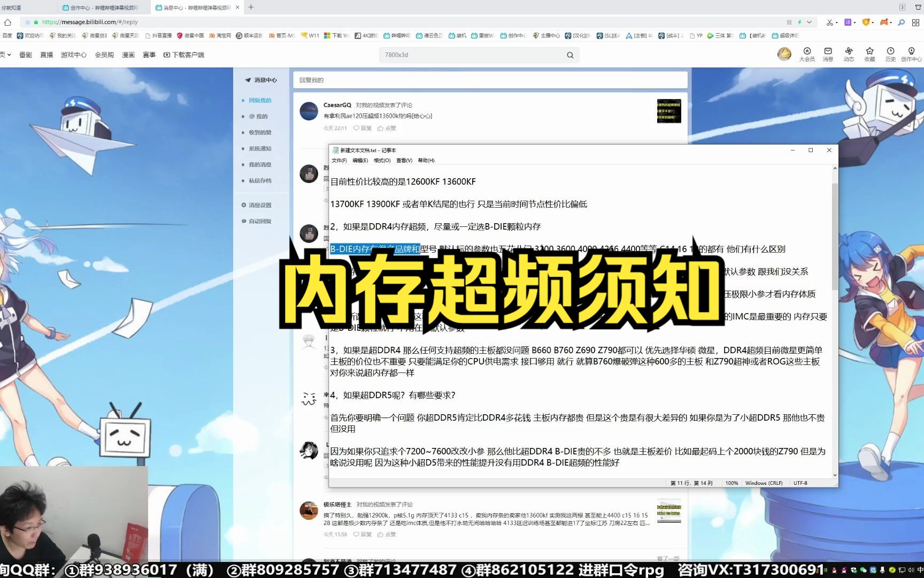Open Notepad 编辑(E) menu

click(x=360, y=161)
